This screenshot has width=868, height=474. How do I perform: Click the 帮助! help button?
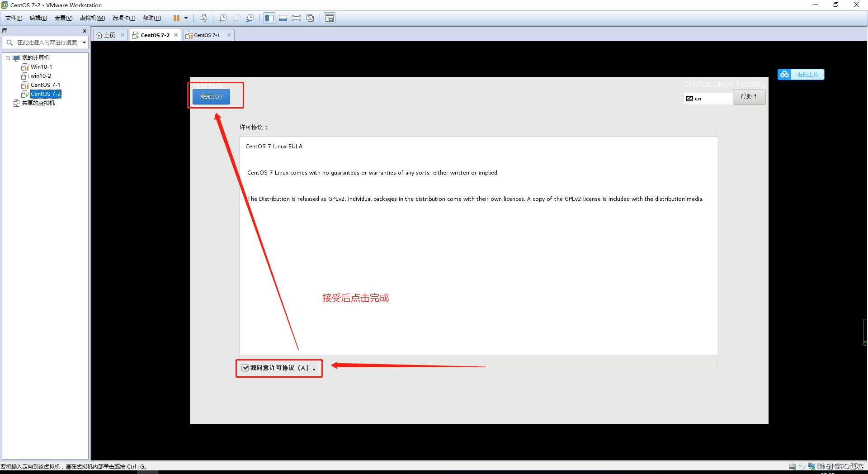[749, 97]
